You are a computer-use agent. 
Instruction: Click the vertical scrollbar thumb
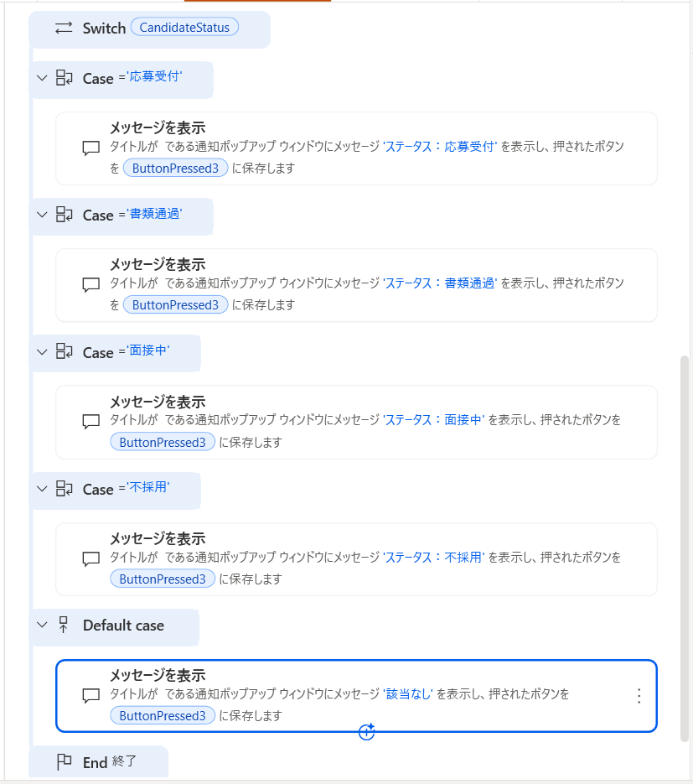684,545
